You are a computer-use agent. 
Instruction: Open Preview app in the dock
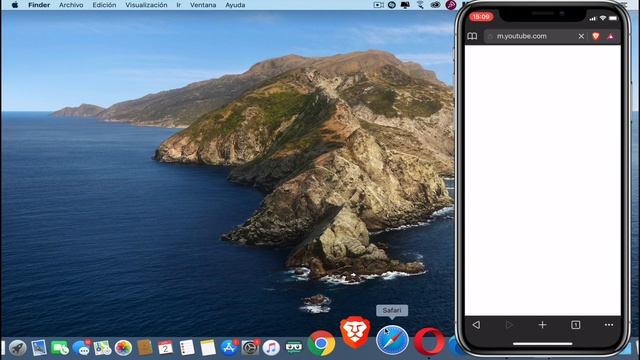(39, 348)
